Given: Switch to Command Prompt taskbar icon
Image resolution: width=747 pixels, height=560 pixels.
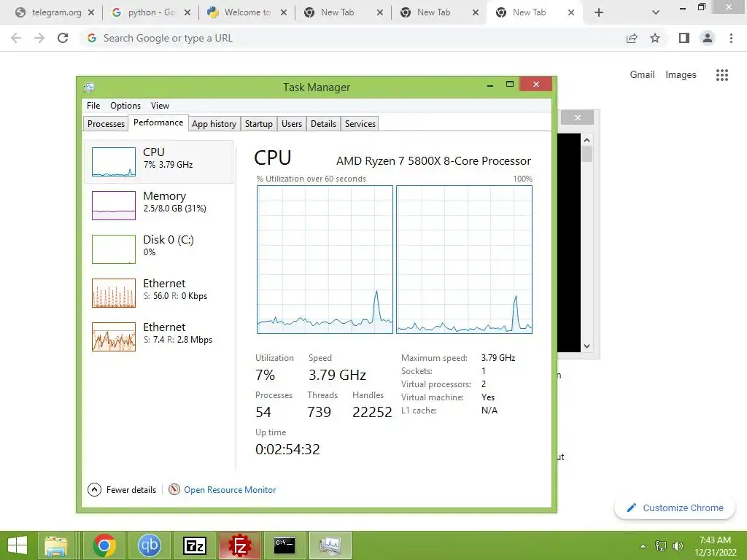Looking at the screenshot, I should click(x=285, y=545).
